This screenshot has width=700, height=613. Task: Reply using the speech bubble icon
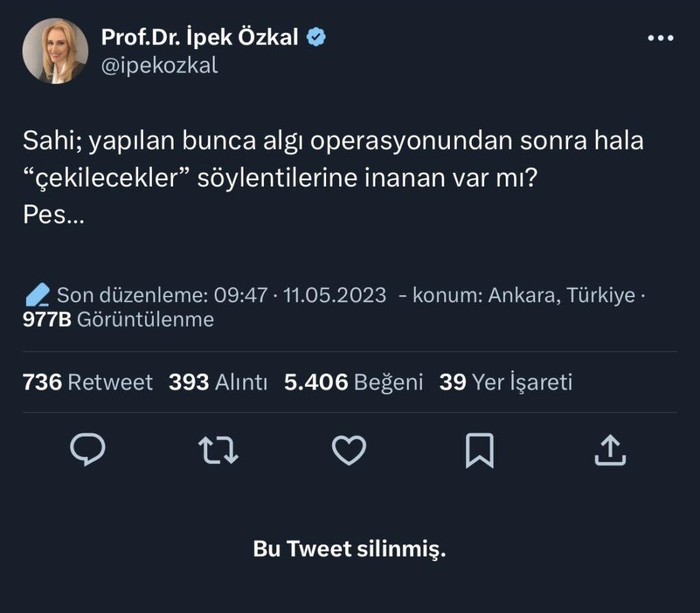pyautogui.click(x=87, y=451)
